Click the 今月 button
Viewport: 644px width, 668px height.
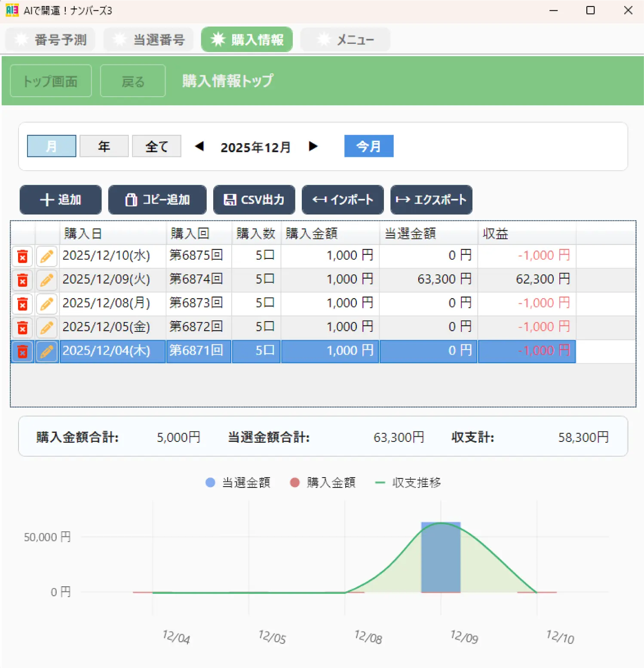[368, 146]
